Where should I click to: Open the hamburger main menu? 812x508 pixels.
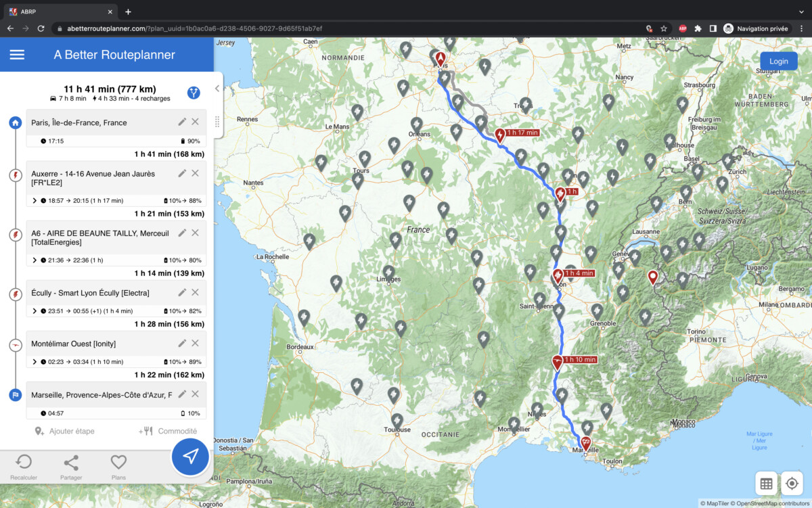[17, 55]
